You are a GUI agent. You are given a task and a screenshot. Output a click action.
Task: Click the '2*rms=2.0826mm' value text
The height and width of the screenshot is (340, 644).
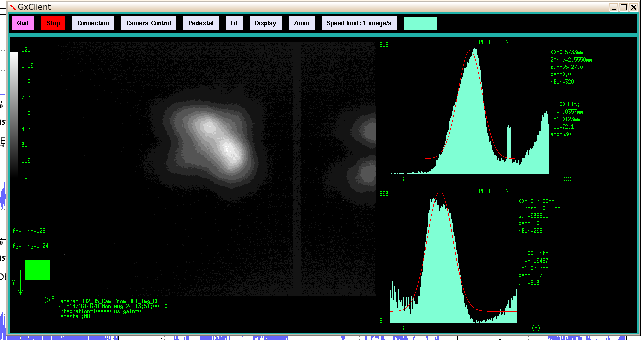539,208
